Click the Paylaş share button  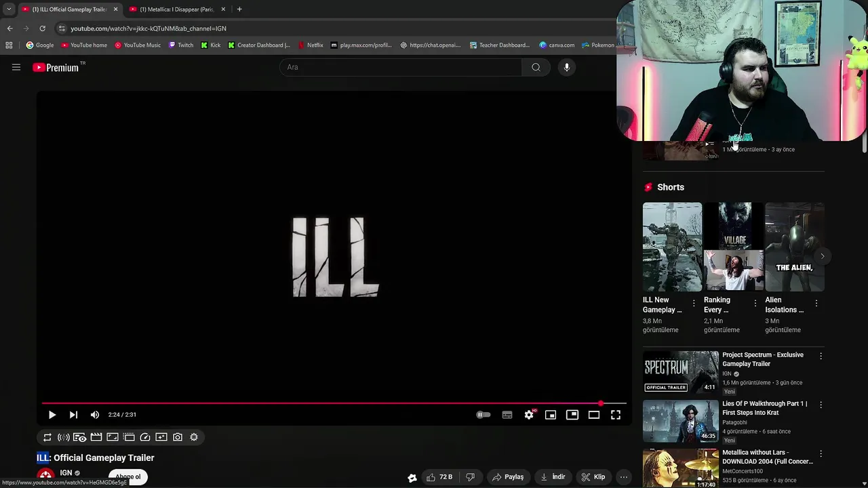(x=508, y=477)
